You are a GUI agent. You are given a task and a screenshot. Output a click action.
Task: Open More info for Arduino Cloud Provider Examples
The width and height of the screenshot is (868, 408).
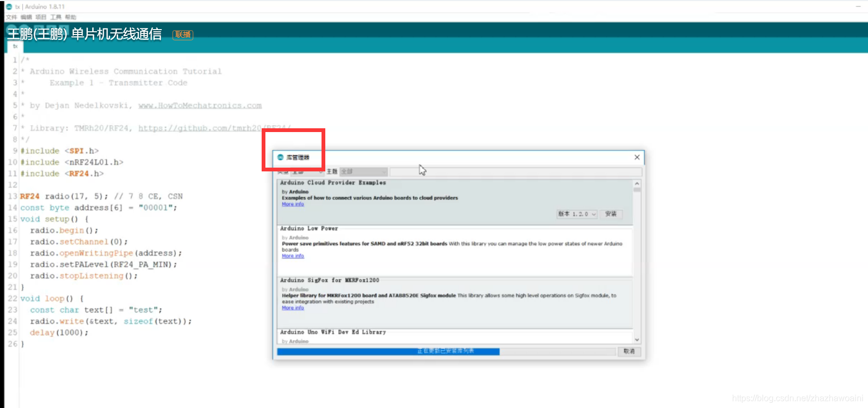tap(293, 204)
